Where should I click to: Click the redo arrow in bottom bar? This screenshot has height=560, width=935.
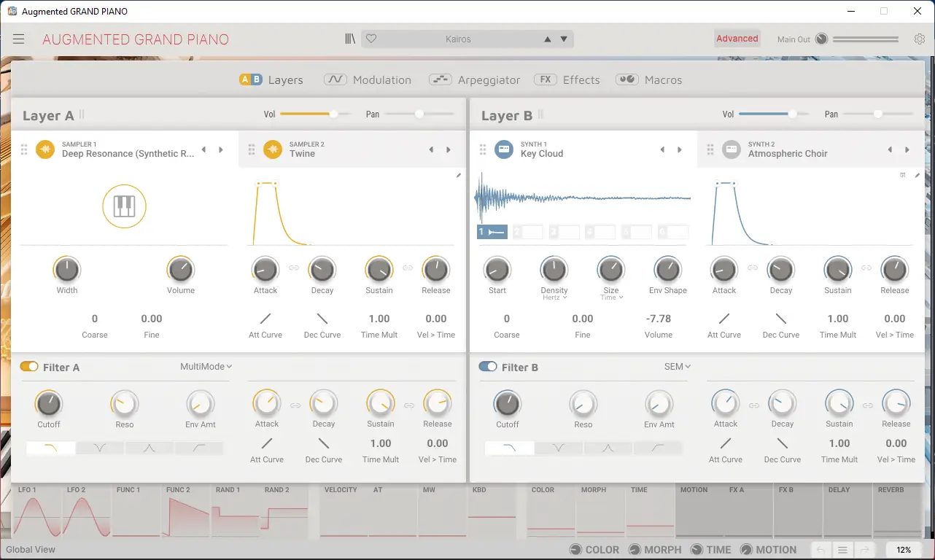tap(864, 551)
